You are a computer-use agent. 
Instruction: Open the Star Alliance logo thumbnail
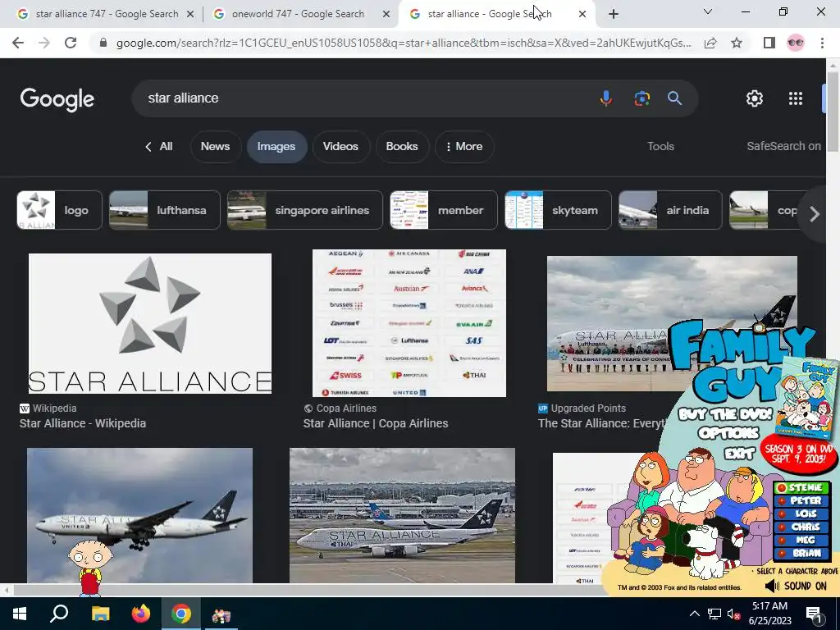click(150, 323)
